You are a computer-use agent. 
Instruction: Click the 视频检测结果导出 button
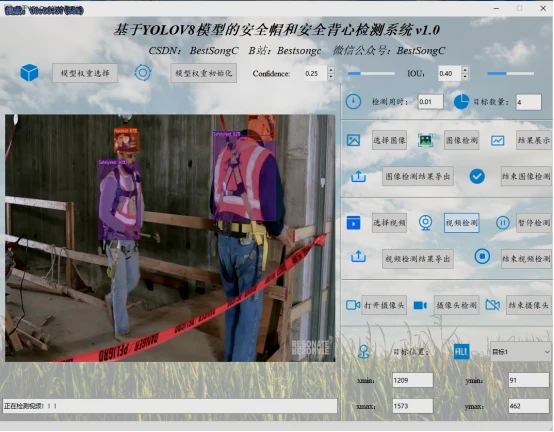click(x=418, y=259)
